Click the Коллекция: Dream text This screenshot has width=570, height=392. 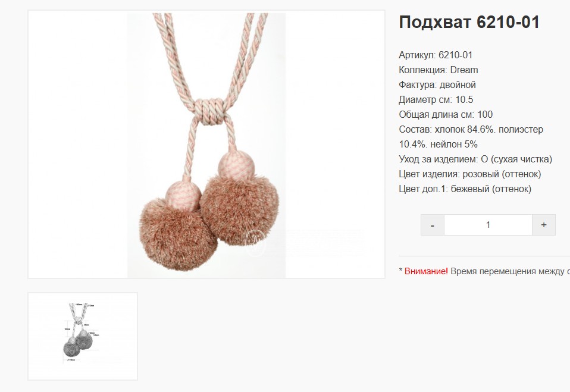click(439, 70)
